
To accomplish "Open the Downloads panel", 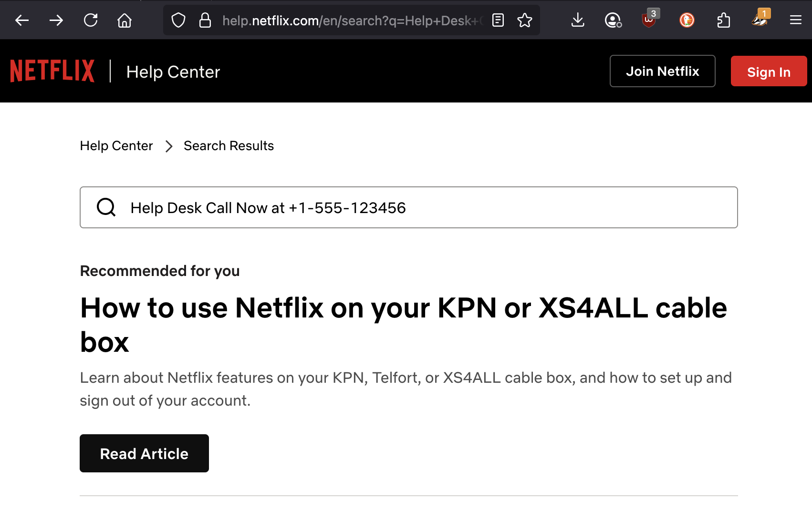I will pyautogui.click(x=578, y=20).
